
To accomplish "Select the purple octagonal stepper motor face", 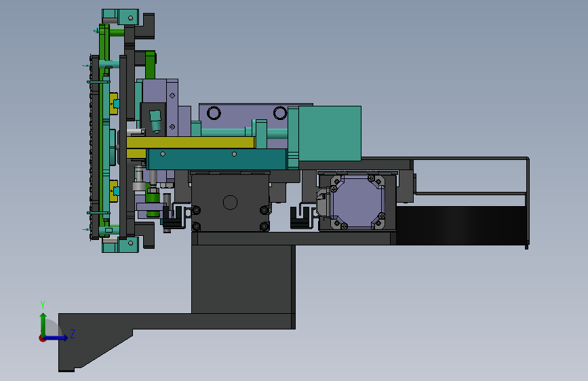I will pos(357,202).
